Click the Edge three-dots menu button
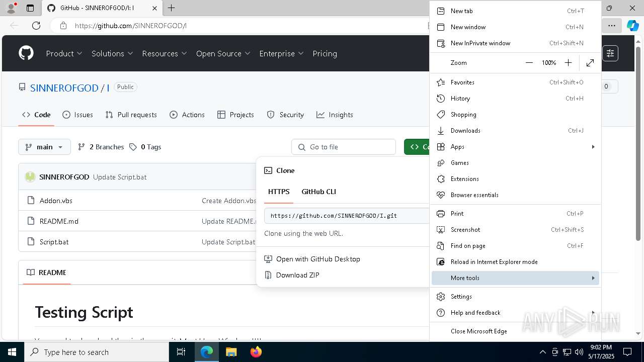Screen dimensions: 644x362 pyautogui.click(x=611, y=26)
